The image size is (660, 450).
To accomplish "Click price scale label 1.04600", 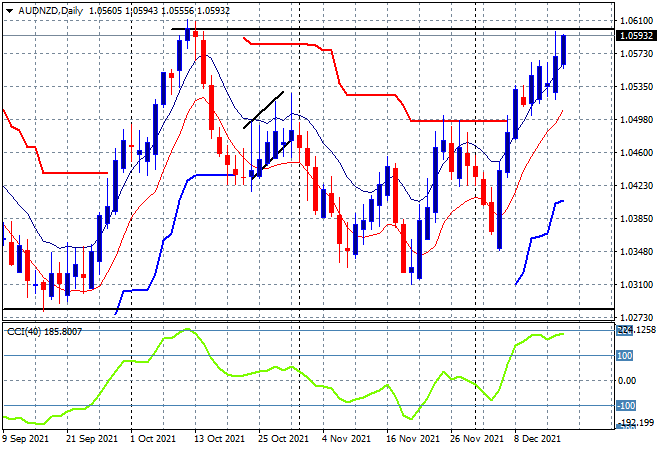I will [x=636, y=152].
